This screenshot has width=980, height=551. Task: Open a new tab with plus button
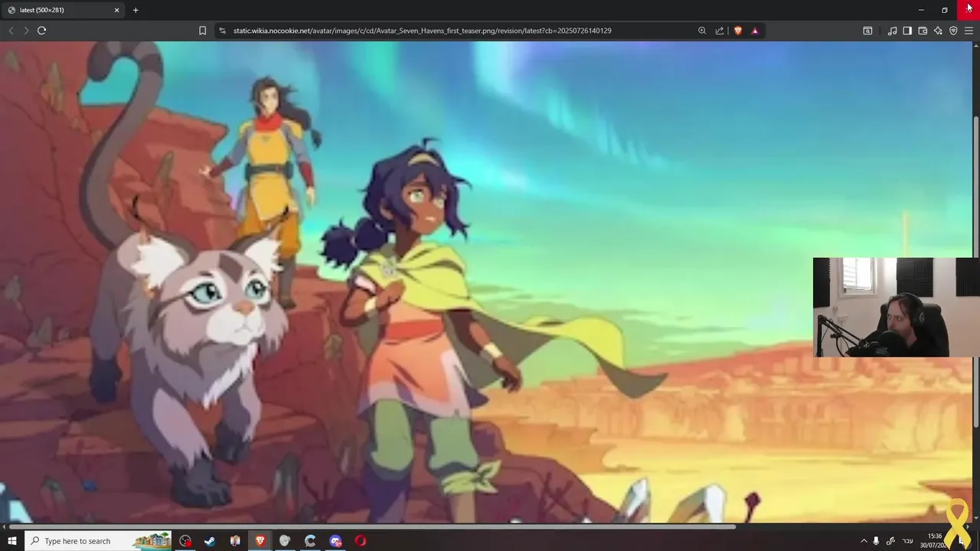pos(136,10)
